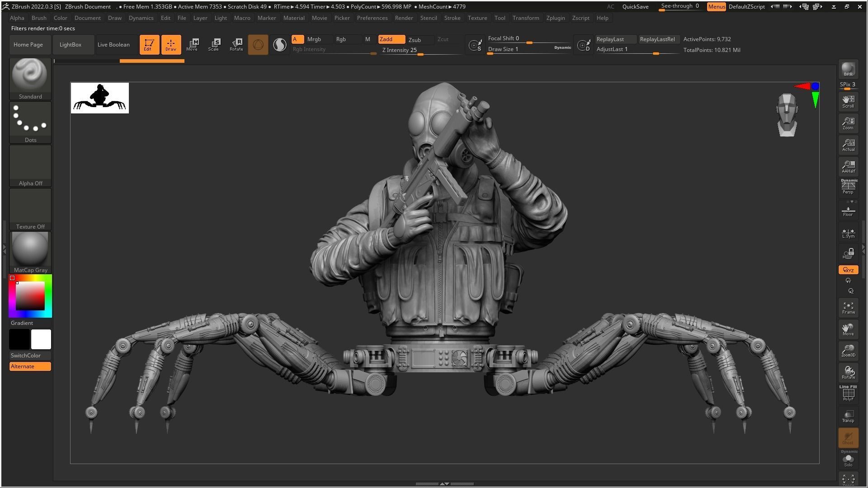The height and width of the screenshot is (488, 868).
Task: Click the ReplayLastRel button
Action: tap(659, 39)
